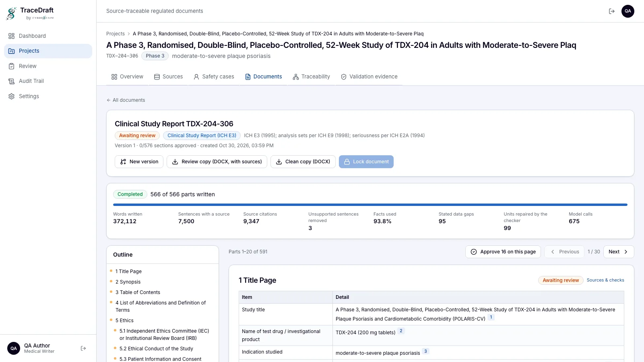Click the Clinical Study Report (ICH E3) tag
The height and width of the screenshot is (362, 644).
pyautogui.click(x=202, y=136)
